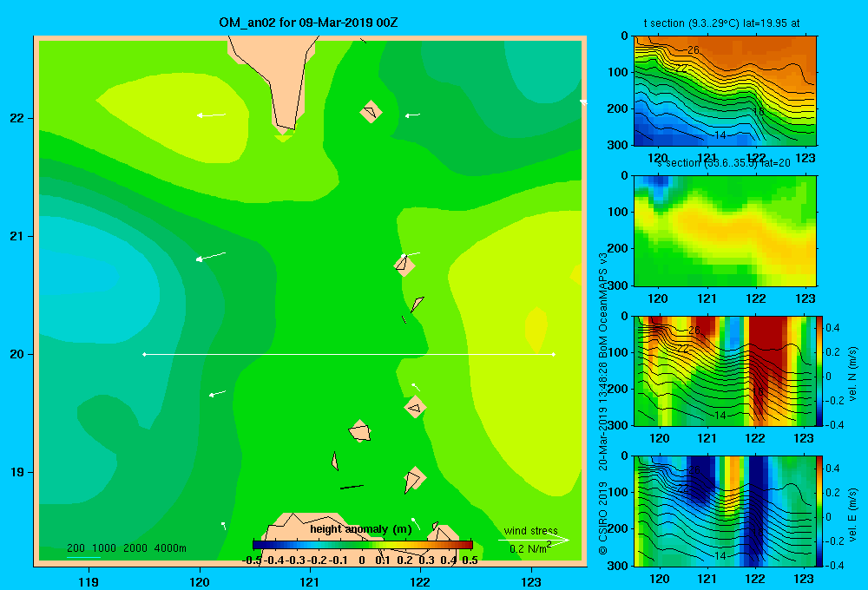This screenshot has width=868, height=590.
Task: Click the left endpoint of the section line
Action: tap(144, 354)
